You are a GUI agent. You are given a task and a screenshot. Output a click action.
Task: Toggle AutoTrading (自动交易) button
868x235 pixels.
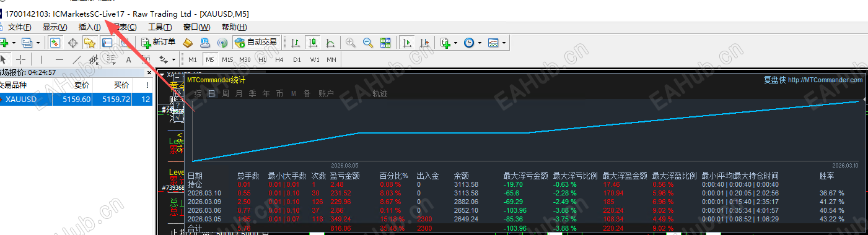pos(255,42)
